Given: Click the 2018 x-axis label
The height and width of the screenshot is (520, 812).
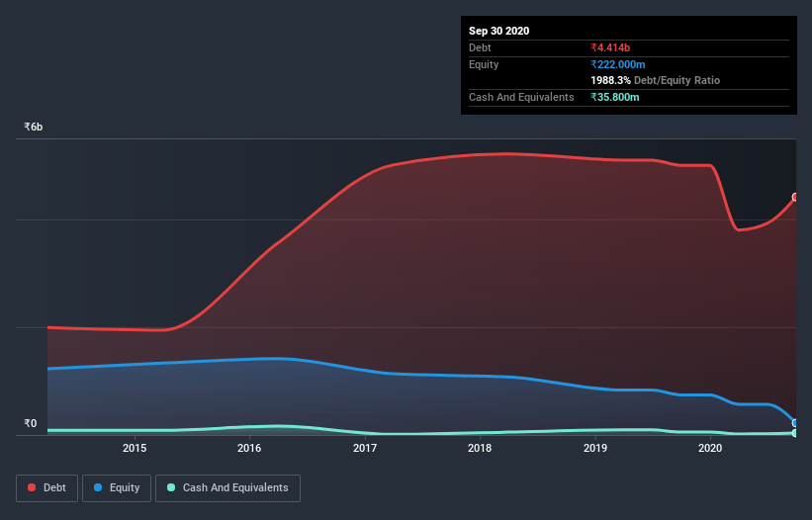Looking at the screenshot, I should coord(480,448).
